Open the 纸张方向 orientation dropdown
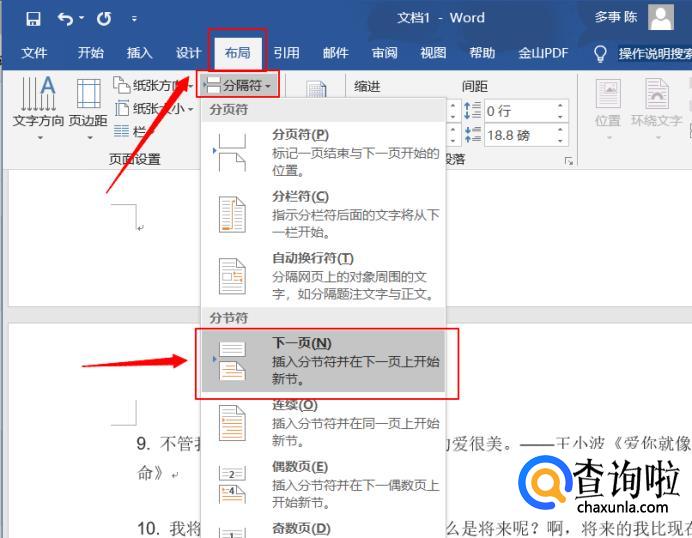 click(153, 85)
